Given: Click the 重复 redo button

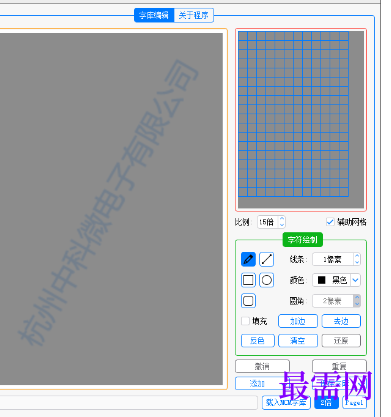Looking at the screenshot, I should pos(339,366).
